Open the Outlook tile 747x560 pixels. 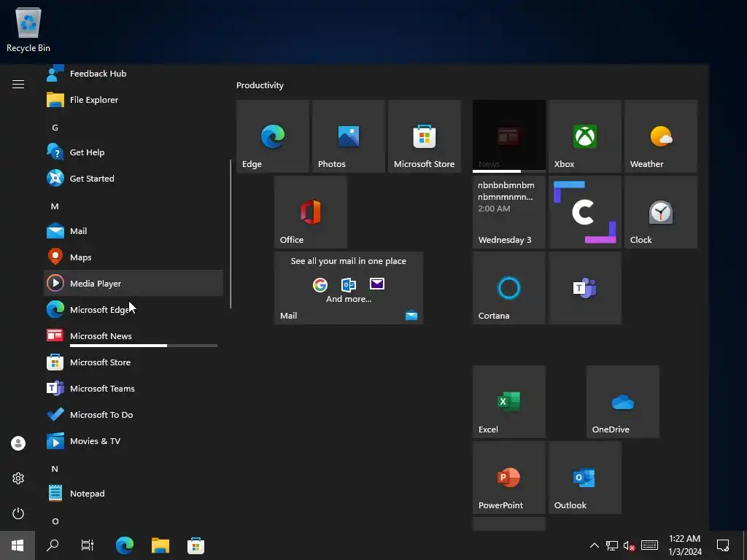tap(584, 478)
